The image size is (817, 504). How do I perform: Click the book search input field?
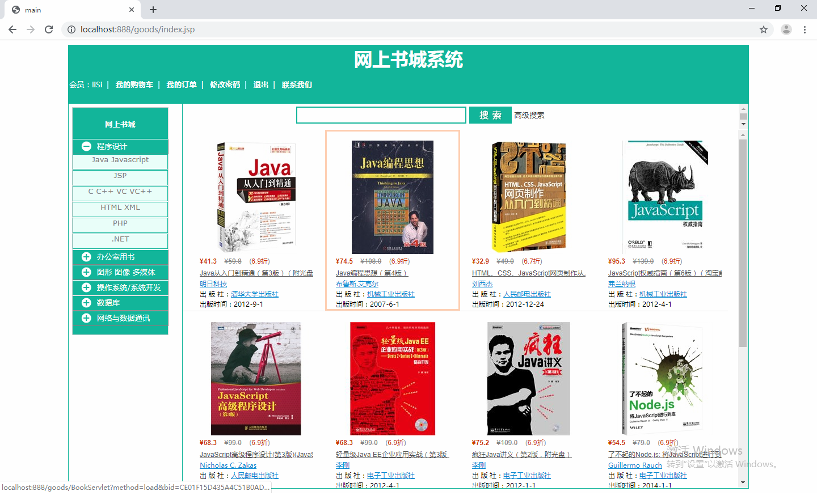click(381, 115)
